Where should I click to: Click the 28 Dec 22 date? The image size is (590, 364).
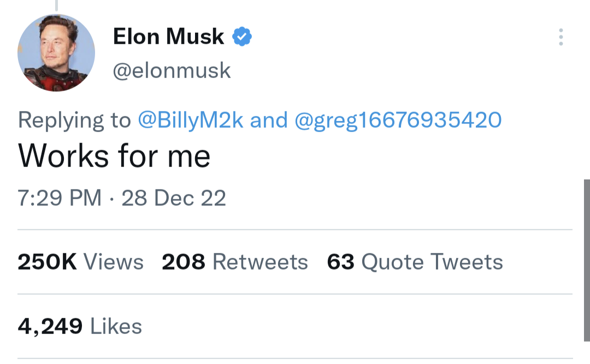174,198
